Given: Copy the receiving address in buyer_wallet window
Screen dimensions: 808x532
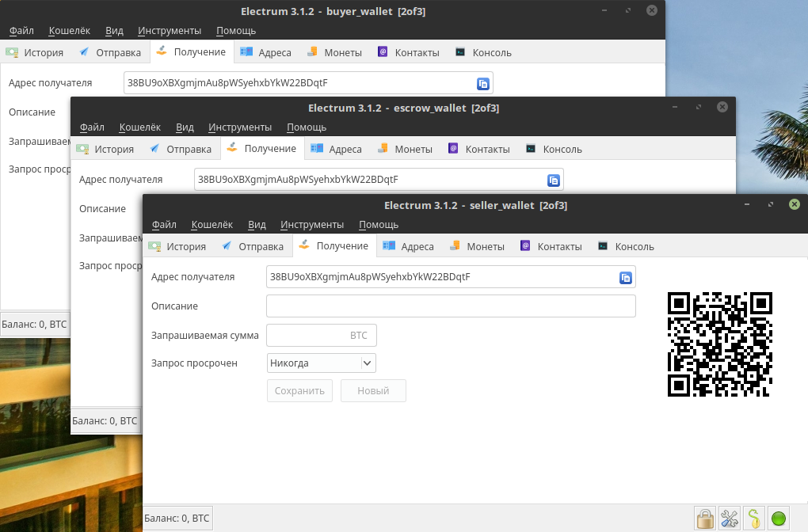Looking at the screenshot, I should 483,84.
